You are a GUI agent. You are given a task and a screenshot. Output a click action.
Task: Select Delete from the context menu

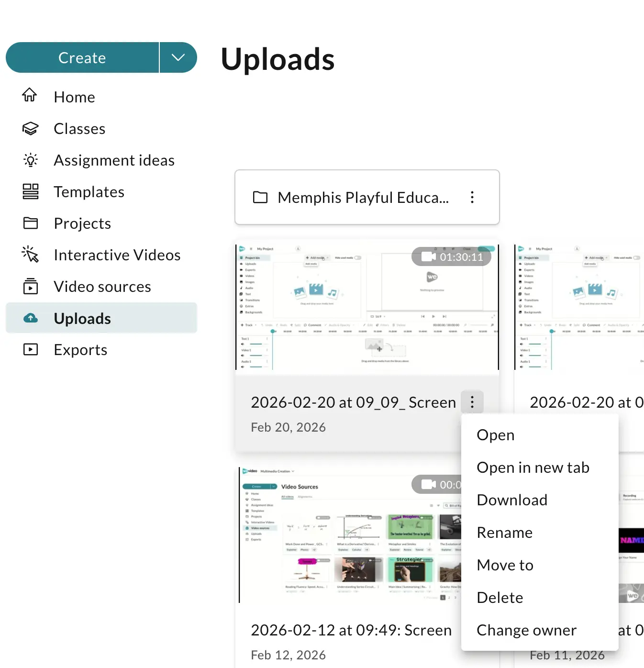point(540,598)
